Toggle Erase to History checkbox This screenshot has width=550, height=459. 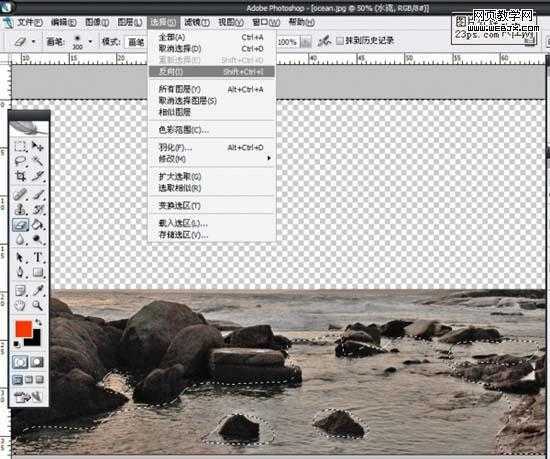tap(339, 41)
